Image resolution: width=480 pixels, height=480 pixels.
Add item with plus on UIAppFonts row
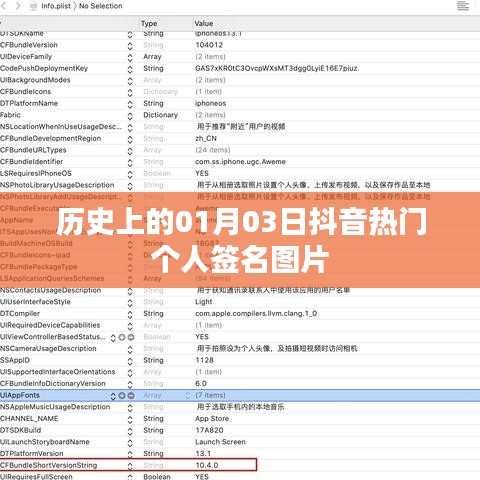pos(122,396)
